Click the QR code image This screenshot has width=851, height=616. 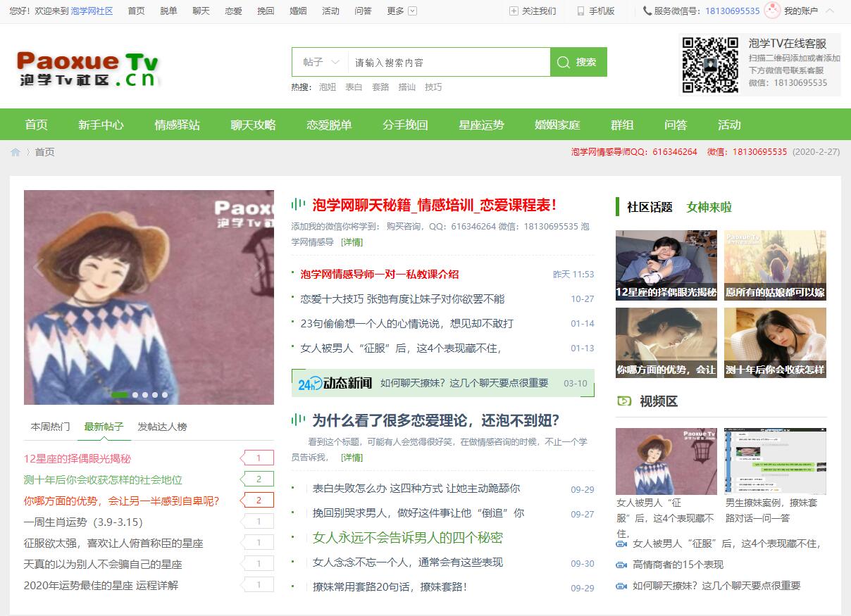coord(709,65)
